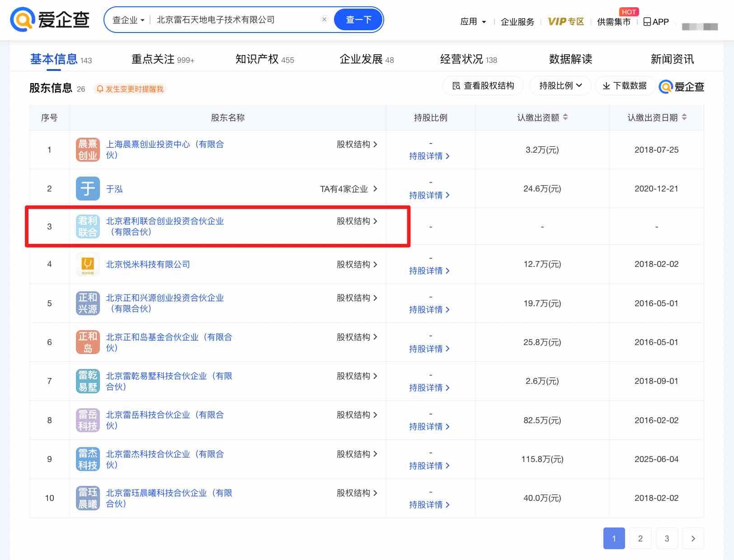Switch to the 新闻资讯 tab

(x=672, y=59)
